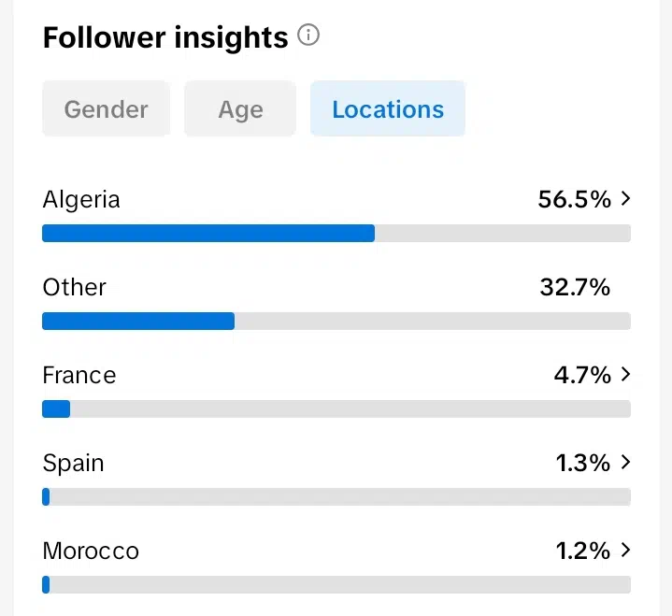Click the Algeria percentage bar
Screen dimensions: 672x616
[336, 233]
